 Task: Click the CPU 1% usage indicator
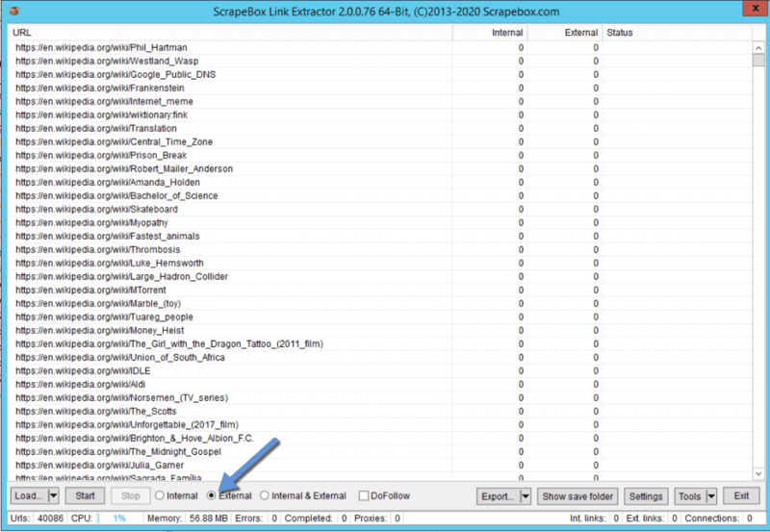coord(119,519)
